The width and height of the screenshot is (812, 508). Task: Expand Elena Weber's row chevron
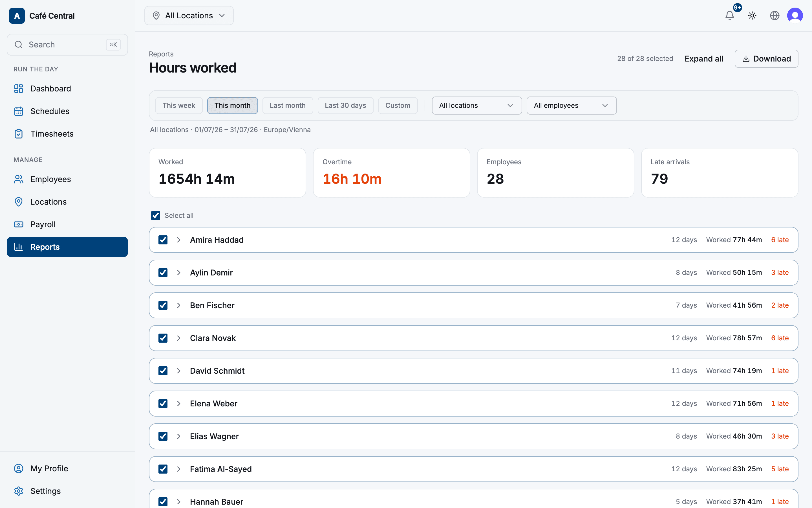click(x=179, y=404)
